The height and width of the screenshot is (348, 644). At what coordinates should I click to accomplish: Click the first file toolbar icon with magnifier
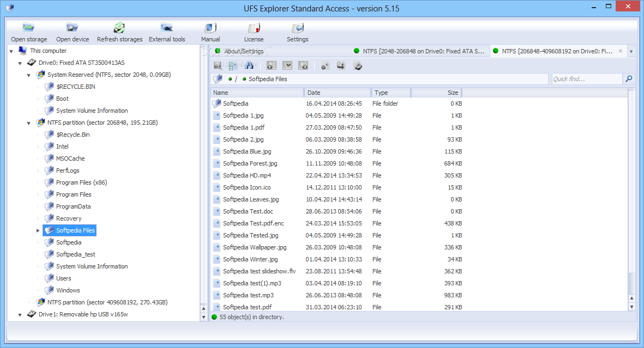[x=218, y=66]
